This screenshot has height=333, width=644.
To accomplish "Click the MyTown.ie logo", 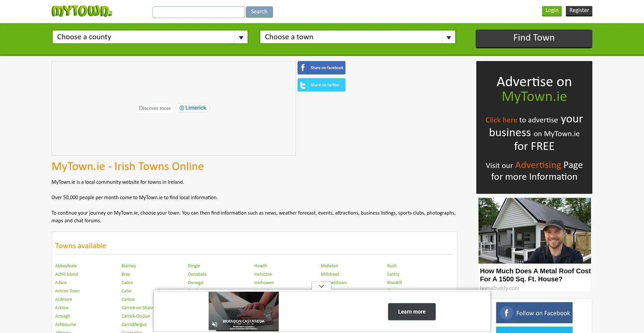I will click(x=82, y=11).
